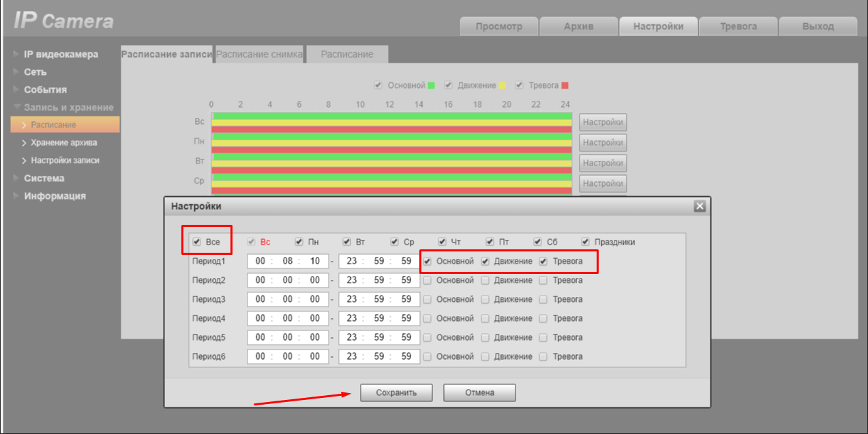868x434 pixels.
Task: Open the third Расписание tab
Action: [x=347, y=54]
